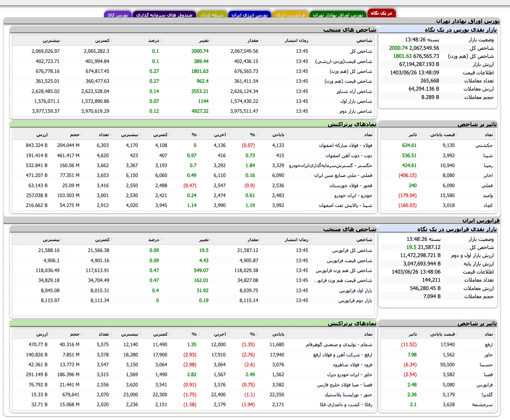Open 'ارفع - شرکت آهن و فولاد ارفع'
This screenshot has height=420, width=510.
343,355
